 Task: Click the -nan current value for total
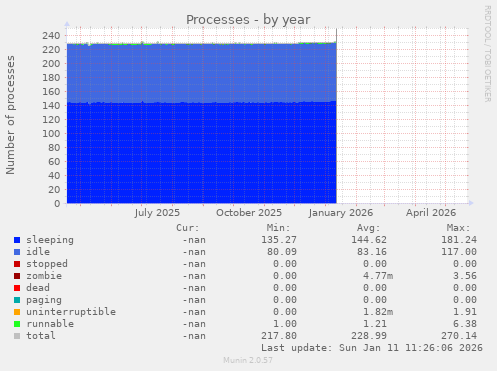pyautogui.click(x=194, y=336)
